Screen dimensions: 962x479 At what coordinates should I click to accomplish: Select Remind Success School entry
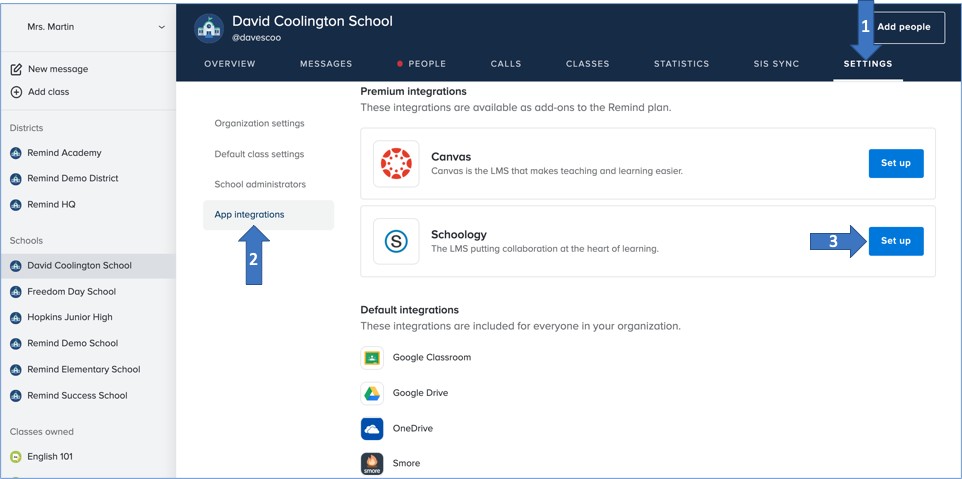[77, 396]
